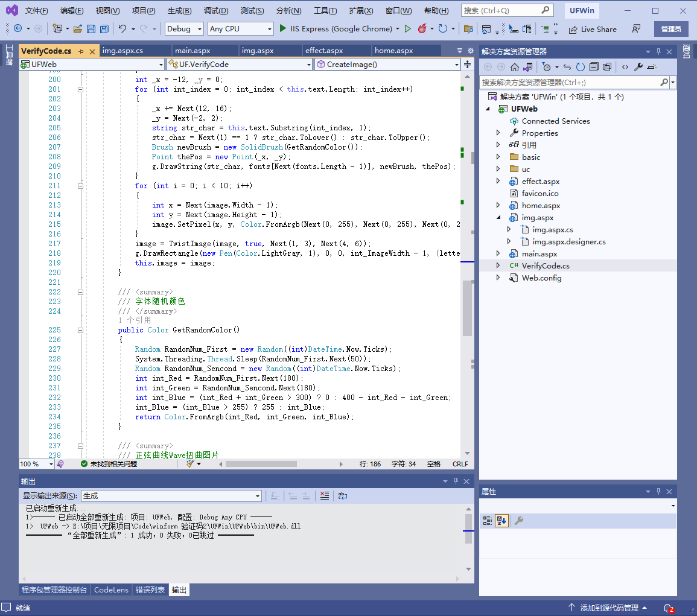Image resolution: width=697 pixels, height=616 pixels.
Task: Open the 文件(F) menu
Action: 36,11
